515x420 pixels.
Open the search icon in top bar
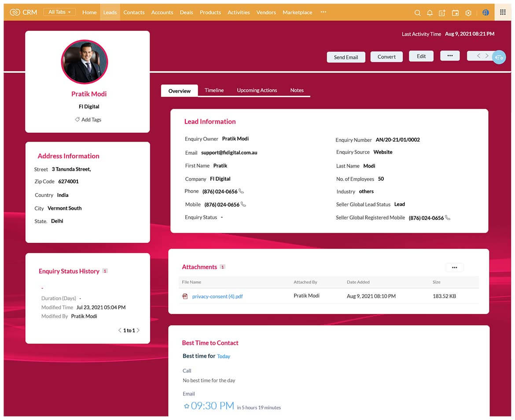pos(417,13)
